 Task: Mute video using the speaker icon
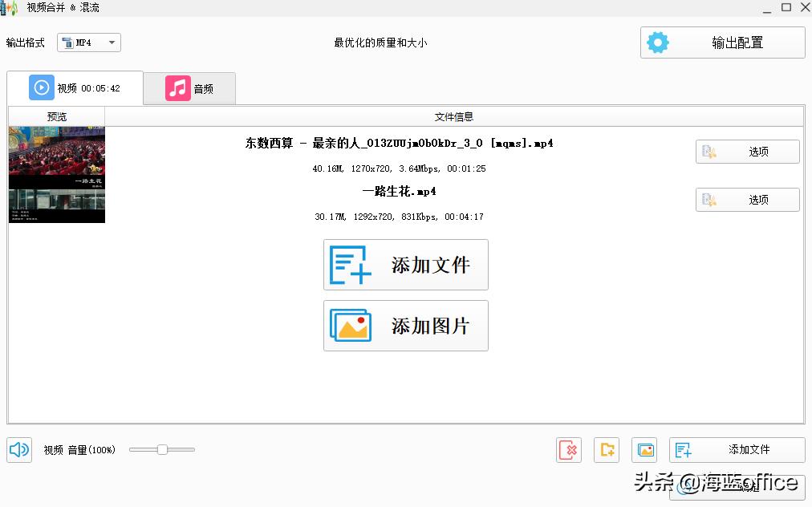19,450
